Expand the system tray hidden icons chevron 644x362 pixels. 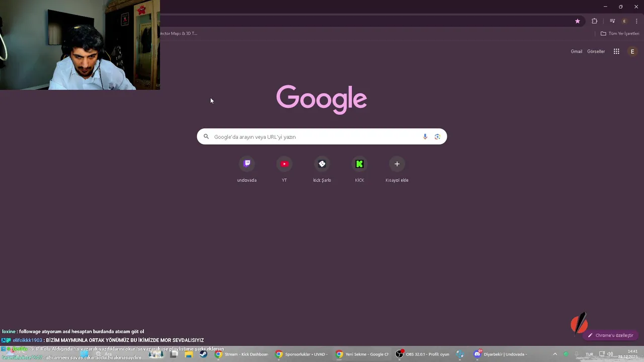555,354
